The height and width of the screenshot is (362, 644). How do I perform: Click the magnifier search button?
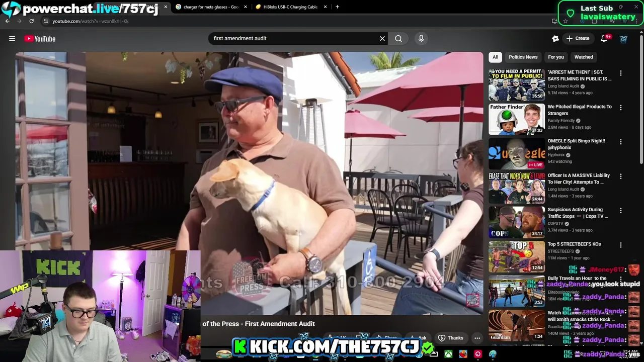[x=398, y=38]
